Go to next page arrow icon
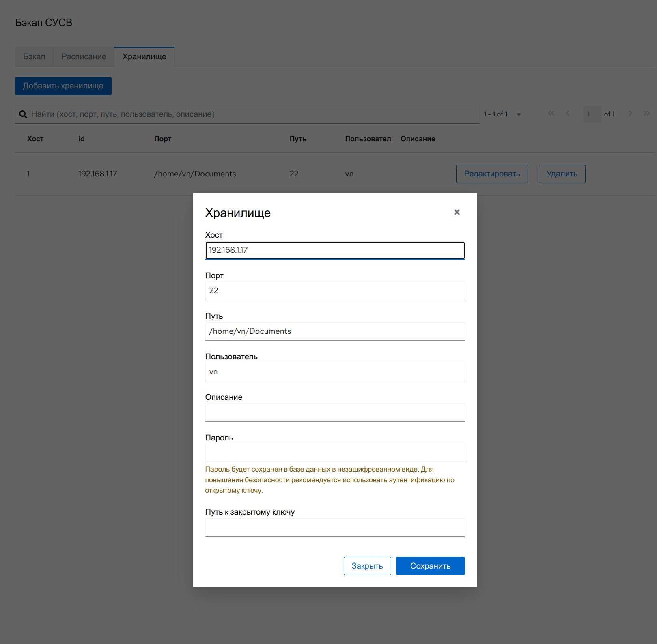Viewport: 657px width, 644px height. click(x=630, y=114)
